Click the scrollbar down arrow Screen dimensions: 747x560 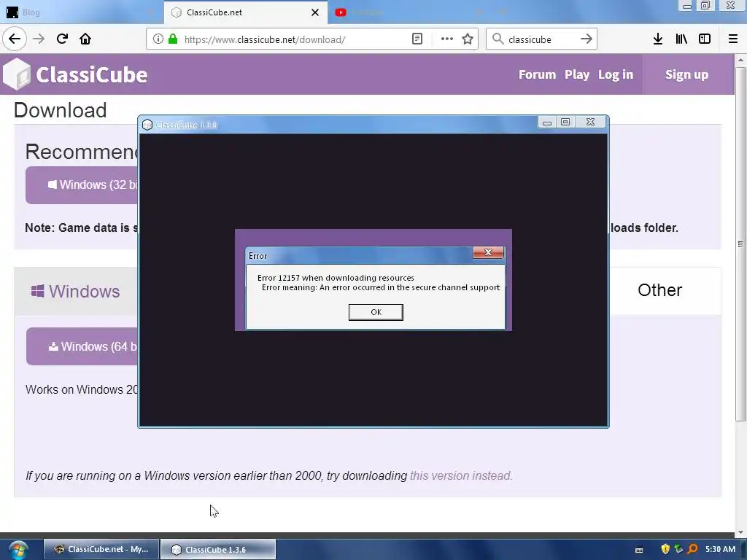(740, 532)
